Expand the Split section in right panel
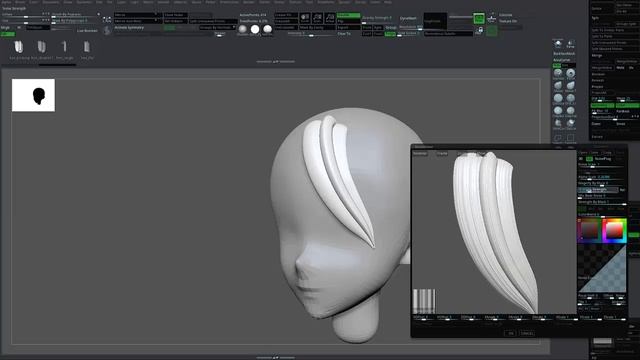 pyautogui.click(x=595, y=18)
